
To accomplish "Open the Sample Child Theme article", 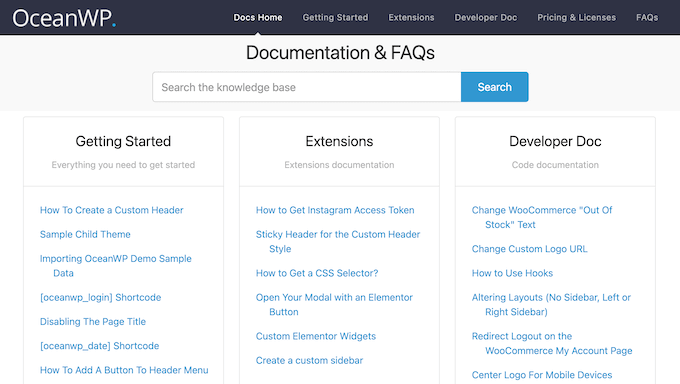I will (x=85, y=234).
